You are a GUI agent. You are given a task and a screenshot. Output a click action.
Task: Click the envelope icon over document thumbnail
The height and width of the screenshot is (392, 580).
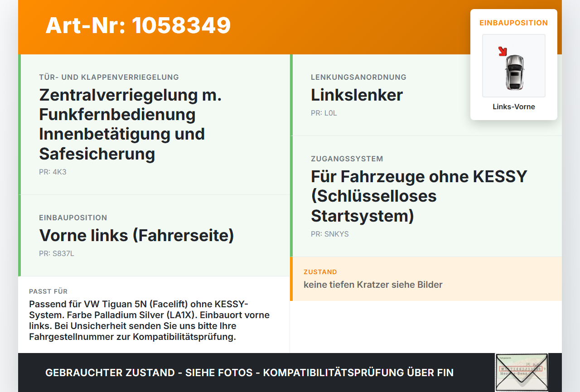pos(522,372)
